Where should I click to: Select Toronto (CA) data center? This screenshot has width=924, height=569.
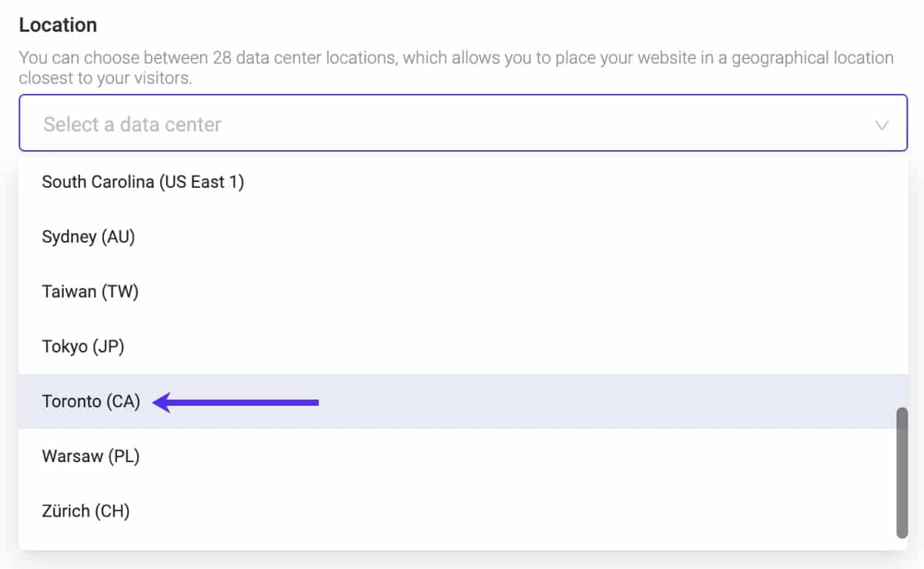tap(91, 401)
